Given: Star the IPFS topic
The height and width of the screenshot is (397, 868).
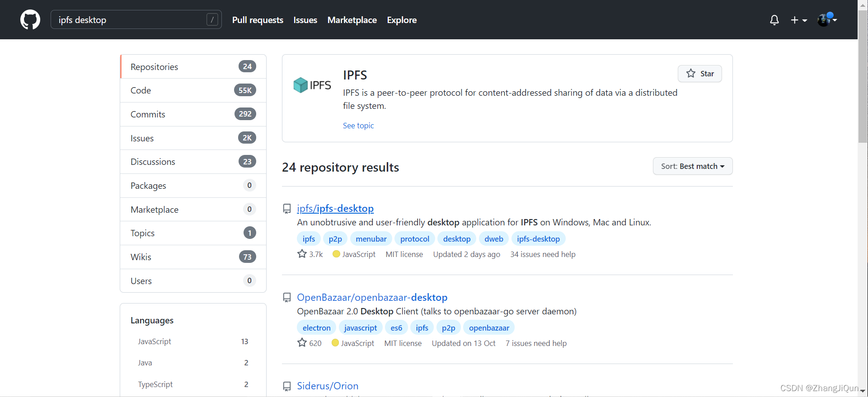Looking at the screenshot, I should click(x=700, y=74).
